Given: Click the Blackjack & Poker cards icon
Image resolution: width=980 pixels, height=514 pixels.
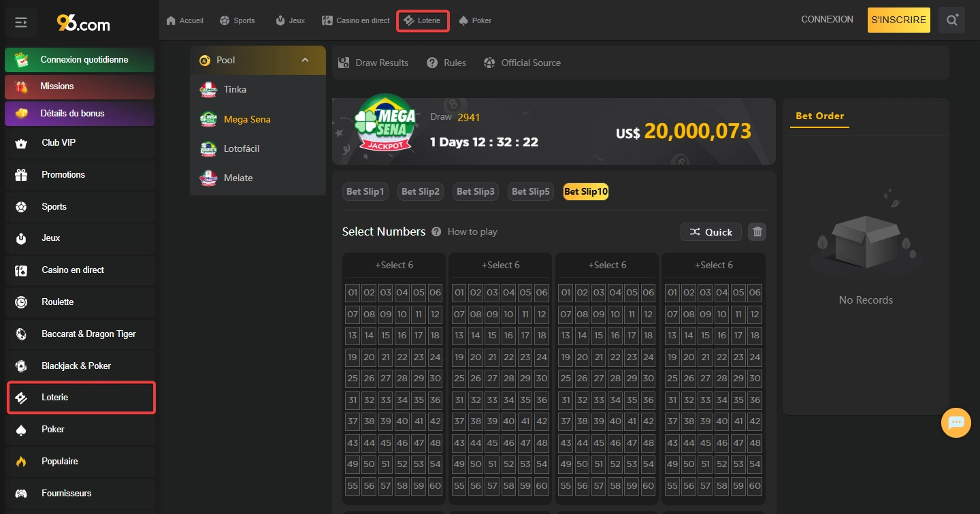Looking at the screenshot, I should (21, 366).
